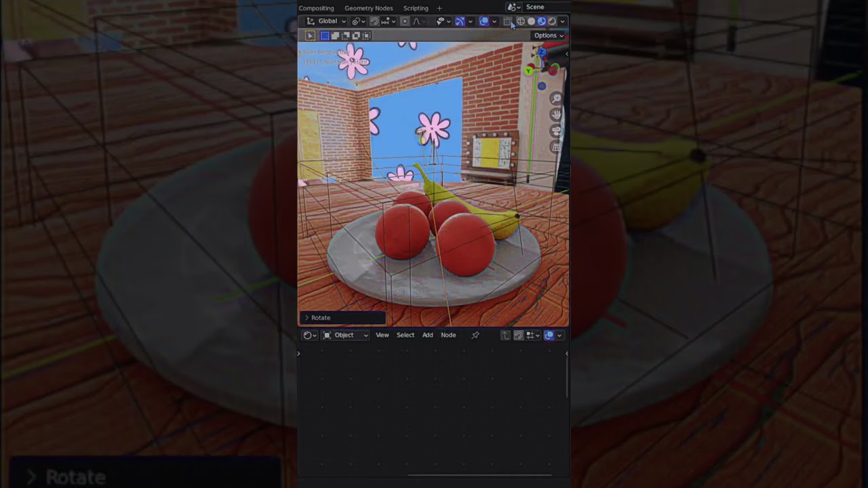Open the pivot point dropdown
Image resolution: width=868 pixels, height=488 pixels.
[359, 21]
